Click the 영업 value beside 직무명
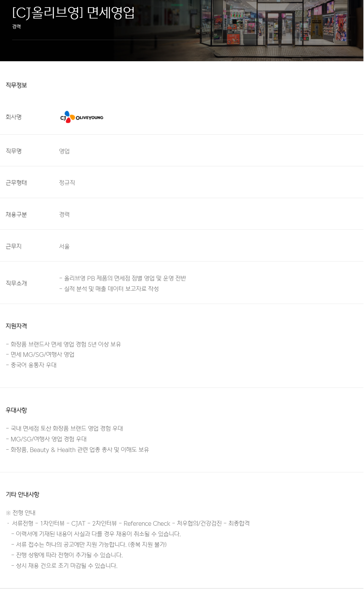Viewport: 364px width, 593px height. [x=64, y=151]
